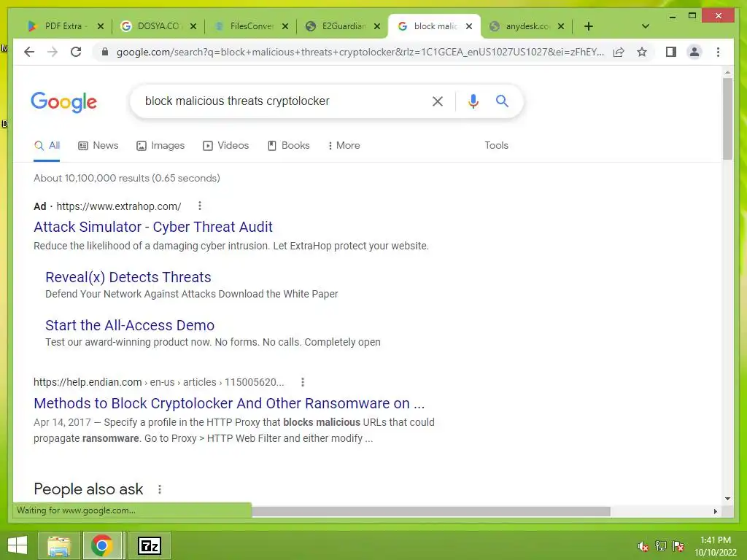Viewport: 747px width, 560px height.
Task: Go to the Google homepage via the logo
Action: [64, 101]
